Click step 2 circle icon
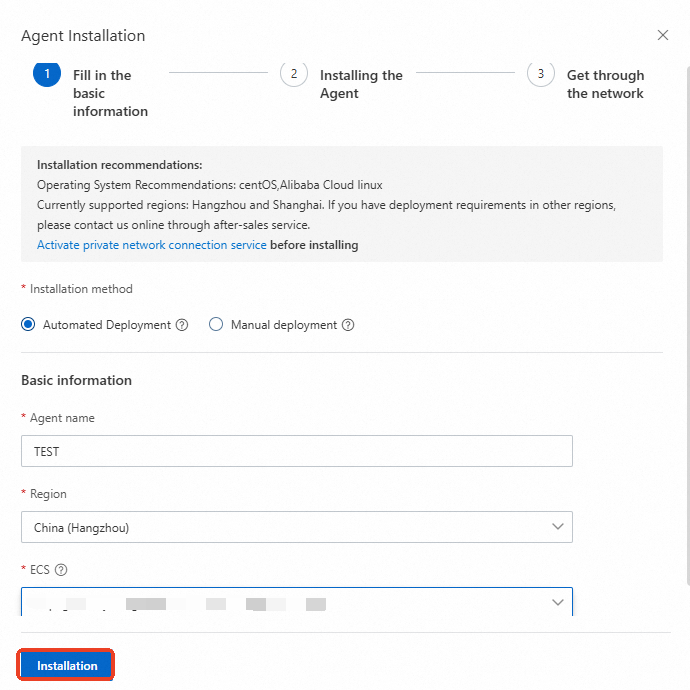690x690 pixels. click(294, 74)
